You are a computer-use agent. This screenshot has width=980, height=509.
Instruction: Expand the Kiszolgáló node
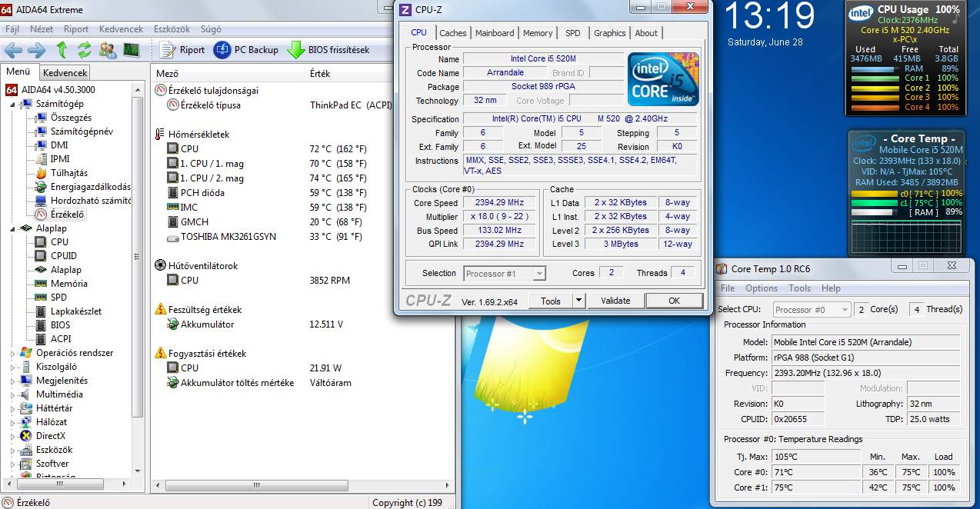tap(13, 367)
